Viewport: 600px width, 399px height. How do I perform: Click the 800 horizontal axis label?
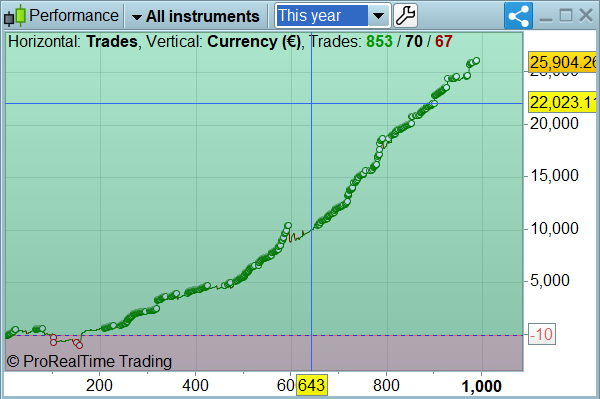pyautogui.click(x=386, y=385)
